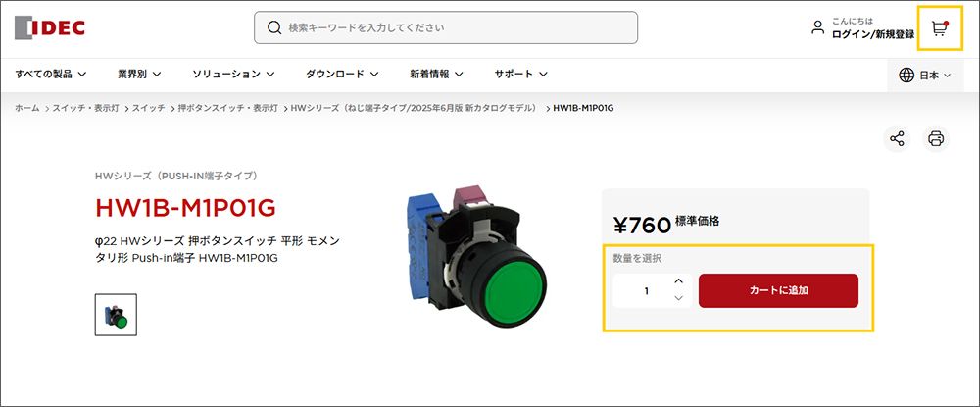Image resolution: width=980 pixels, height=407 pixels.
Task: Click the ログイン/新規登録 link
Action: point(873,35)
